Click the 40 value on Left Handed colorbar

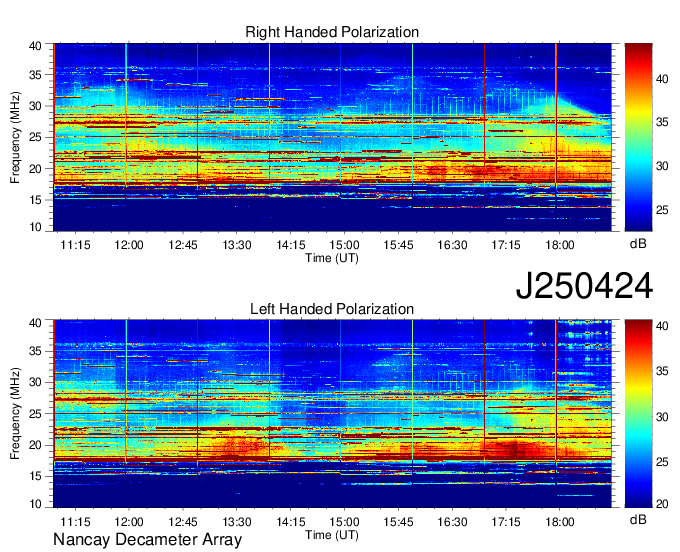[662, 326]
